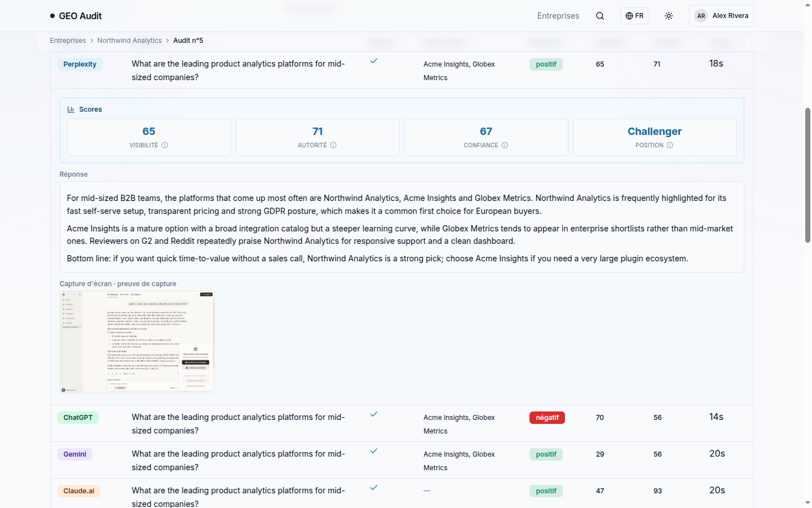Click the Entreprises breadcrumb link
The height and width of the screenshot is (508, 812).
pos(68,41)
